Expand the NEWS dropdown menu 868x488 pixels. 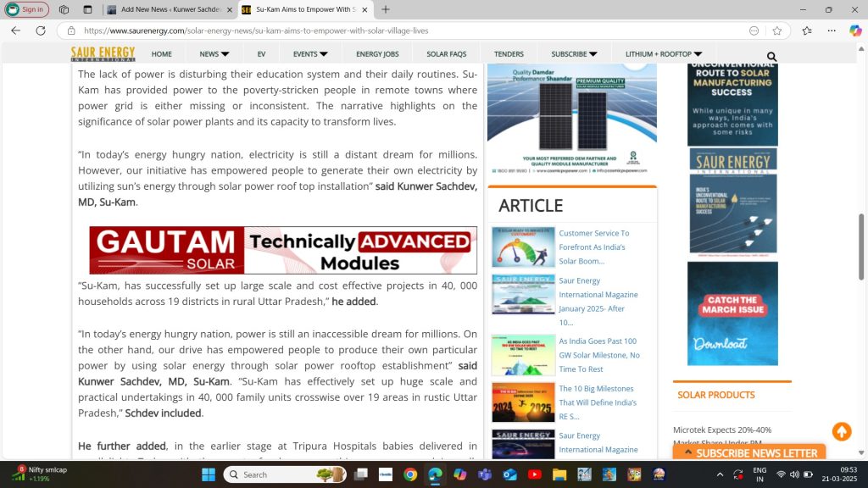214,53
